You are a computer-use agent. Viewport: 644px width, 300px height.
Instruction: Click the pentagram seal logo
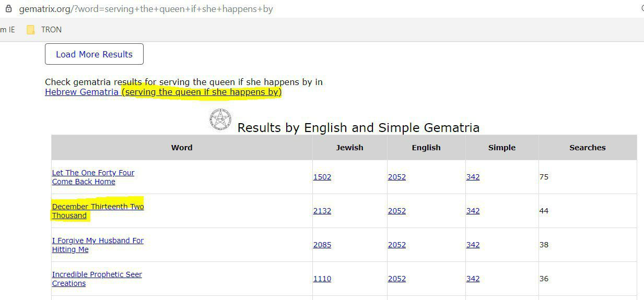(x=220, y=119)
